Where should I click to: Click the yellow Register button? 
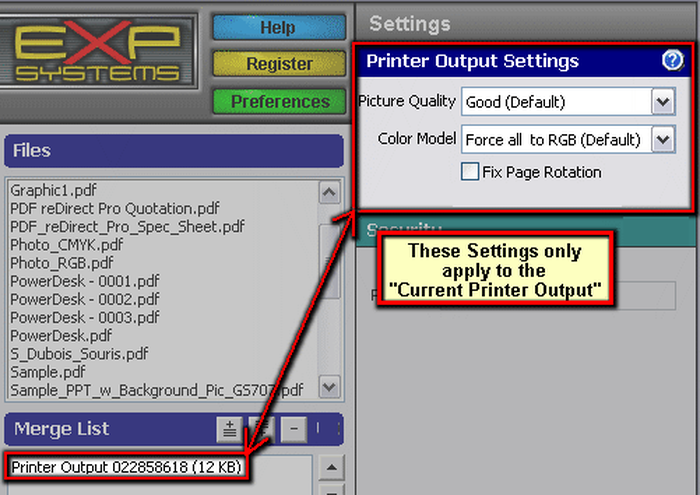click(279, 64)
